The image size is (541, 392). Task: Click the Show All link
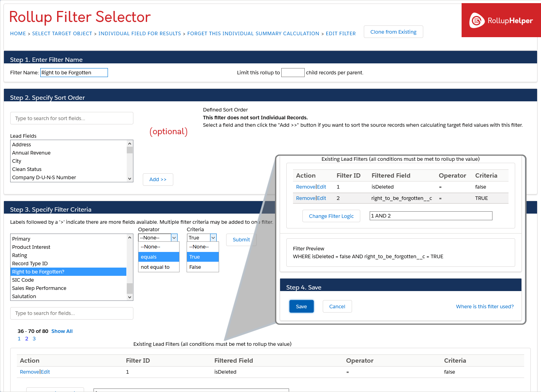click(62, 331)
